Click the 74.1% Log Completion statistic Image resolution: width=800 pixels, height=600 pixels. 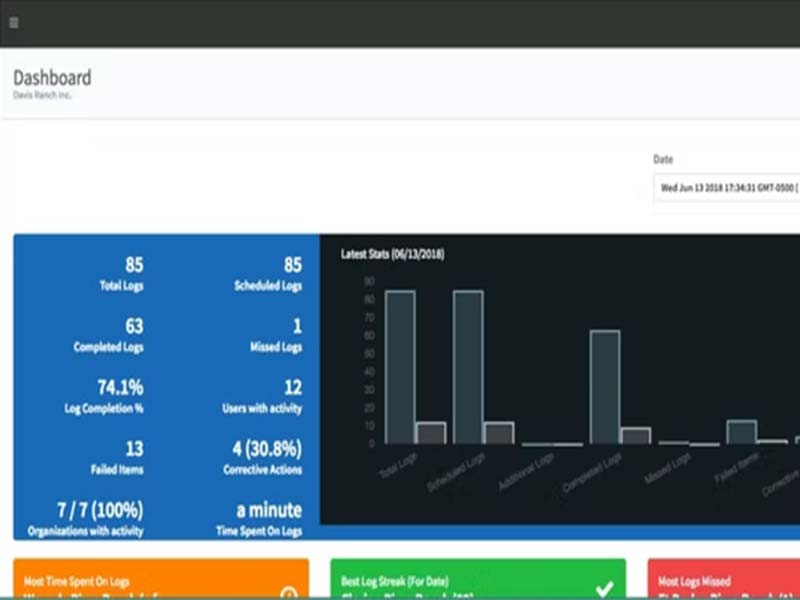pyautogui.click(x=104, y=396)
